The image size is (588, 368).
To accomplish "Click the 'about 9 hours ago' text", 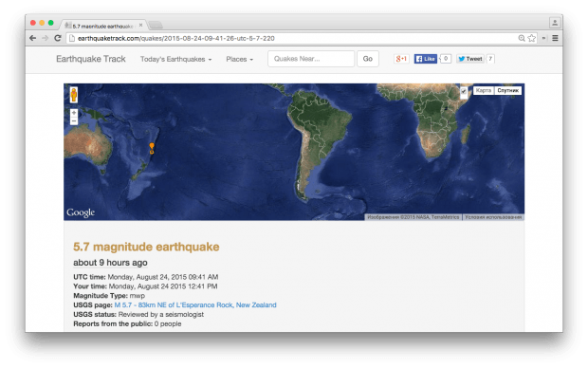I will coord(110,263).
